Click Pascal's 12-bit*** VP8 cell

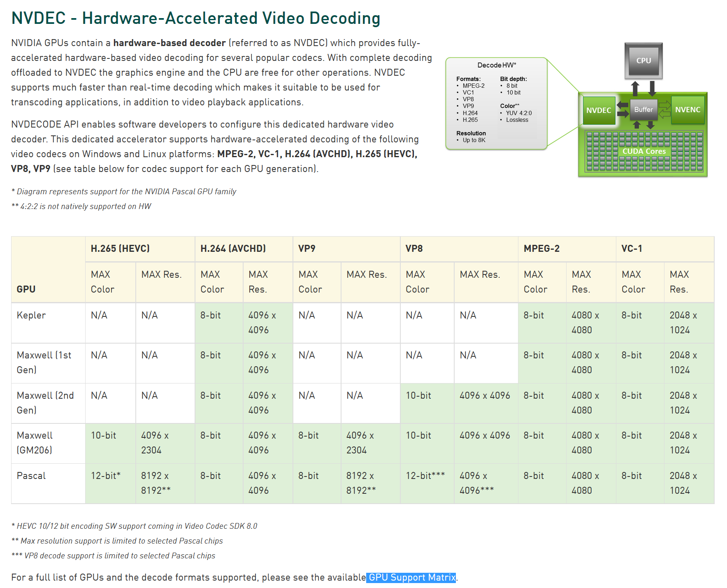click(x=427, y=483)
